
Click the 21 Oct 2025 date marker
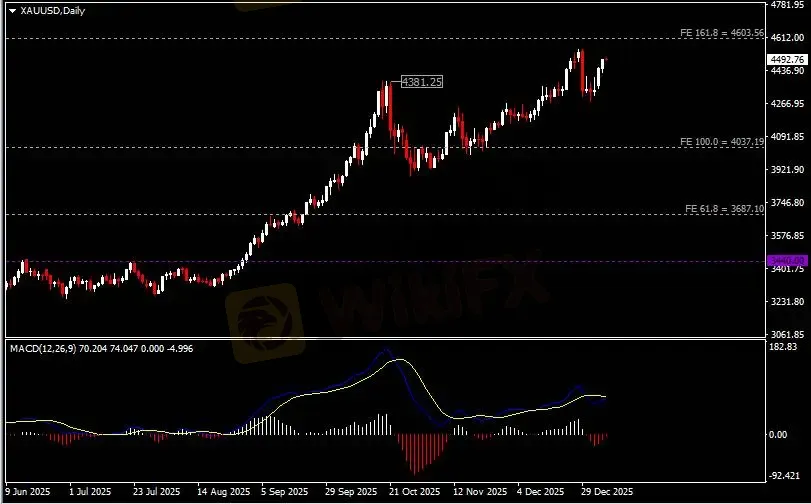(414, 491)
